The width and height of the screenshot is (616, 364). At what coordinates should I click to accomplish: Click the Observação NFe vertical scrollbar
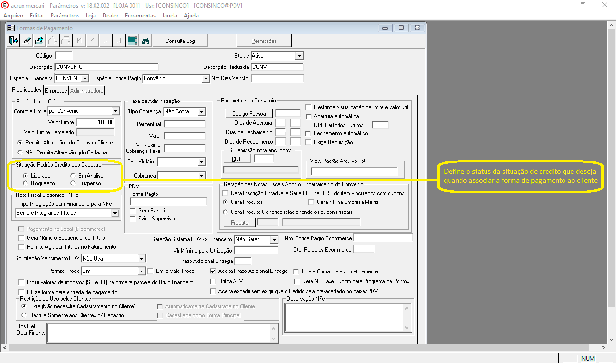coord(407,318)
